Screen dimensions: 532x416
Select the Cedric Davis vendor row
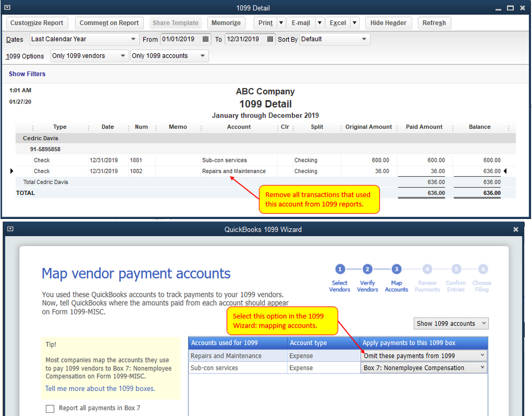[266, 138]
